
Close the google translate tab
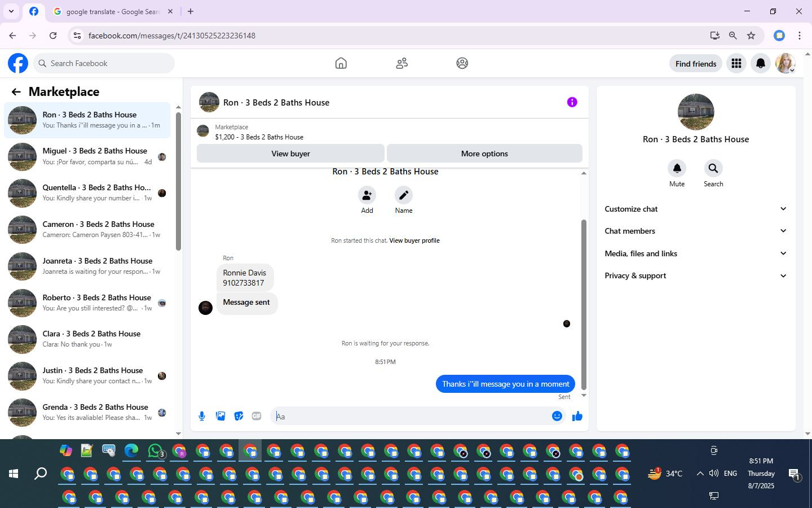[170, 11]
